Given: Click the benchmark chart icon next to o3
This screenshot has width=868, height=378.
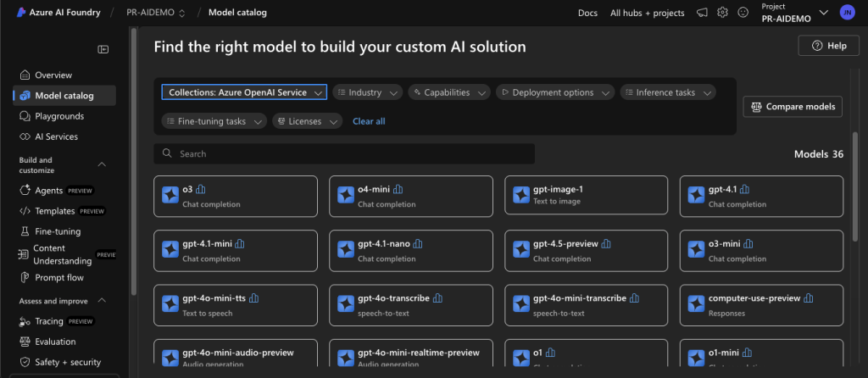Looking at the screenshot, I should 200,189.
